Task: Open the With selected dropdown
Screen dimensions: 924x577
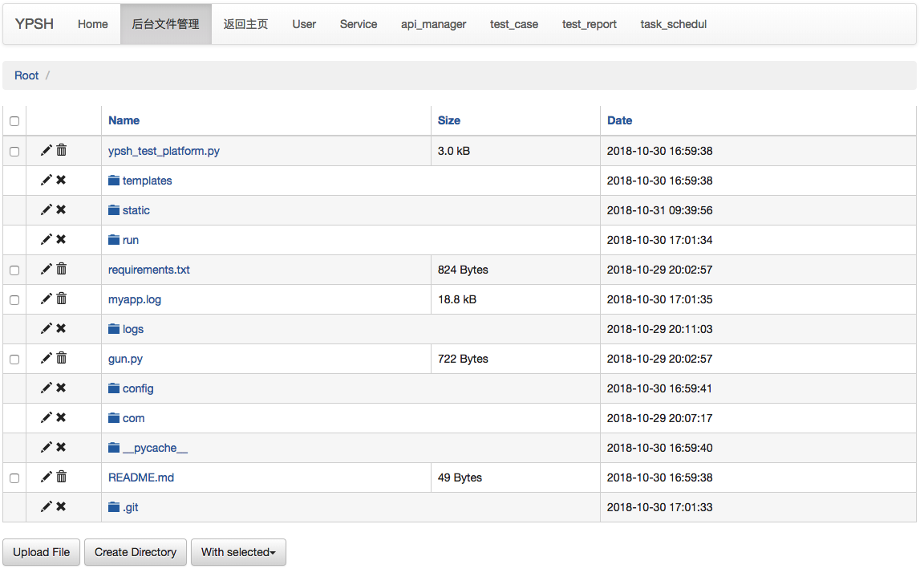Action: (x=239, y=552)
